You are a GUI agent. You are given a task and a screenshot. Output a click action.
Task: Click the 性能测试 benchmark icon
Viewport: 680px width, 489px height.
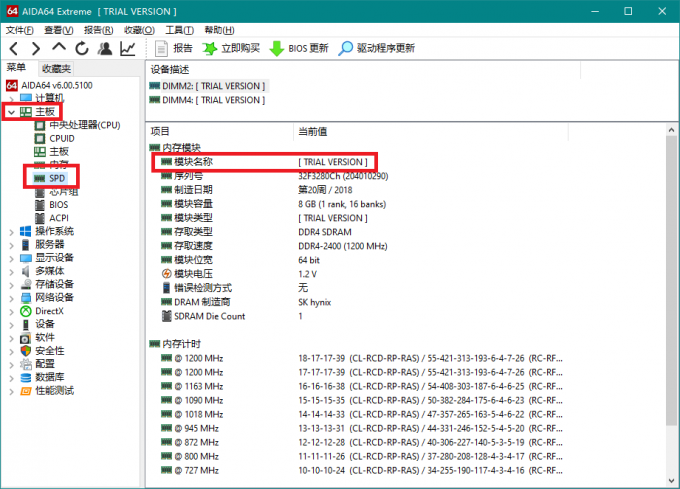26,391
